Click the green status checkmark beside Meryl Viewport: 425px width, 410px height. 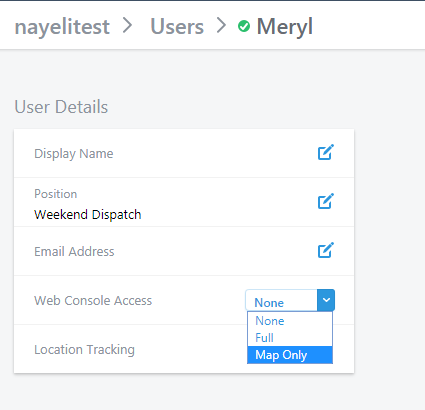pyautogui.click(x=244, y=26)
